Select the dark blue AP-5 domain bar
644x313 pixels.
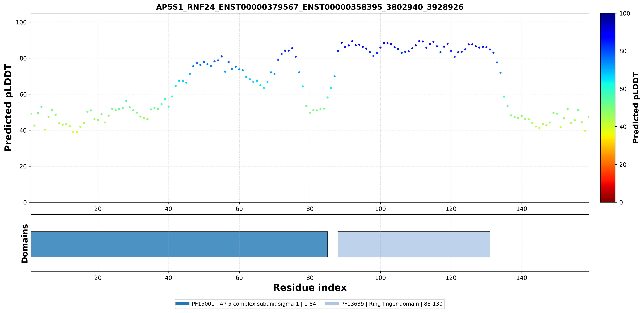(x=179, y=244)
